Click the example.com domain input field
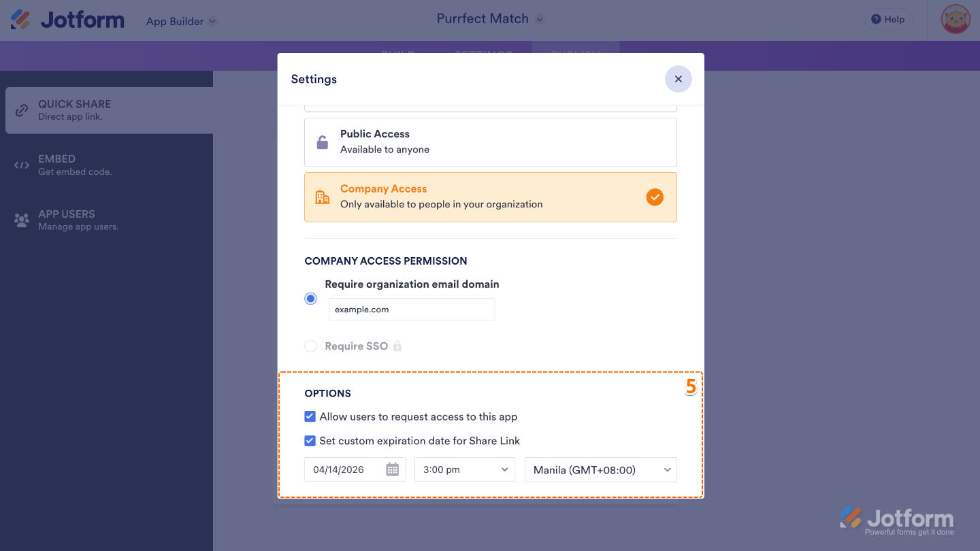This screenshot has width=980, height=551. click(x=412, y=309)
